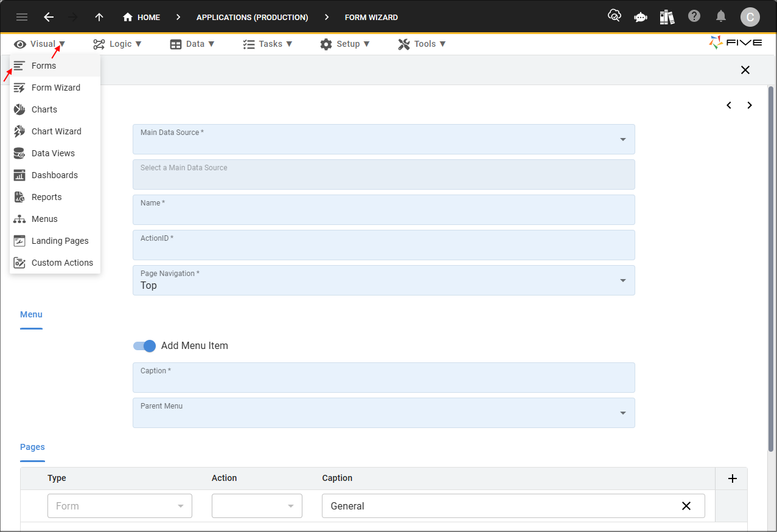Viewport: 777px width, 532px height.
Task: Go forward with the right arrow
Action: (x=74, y=17)
